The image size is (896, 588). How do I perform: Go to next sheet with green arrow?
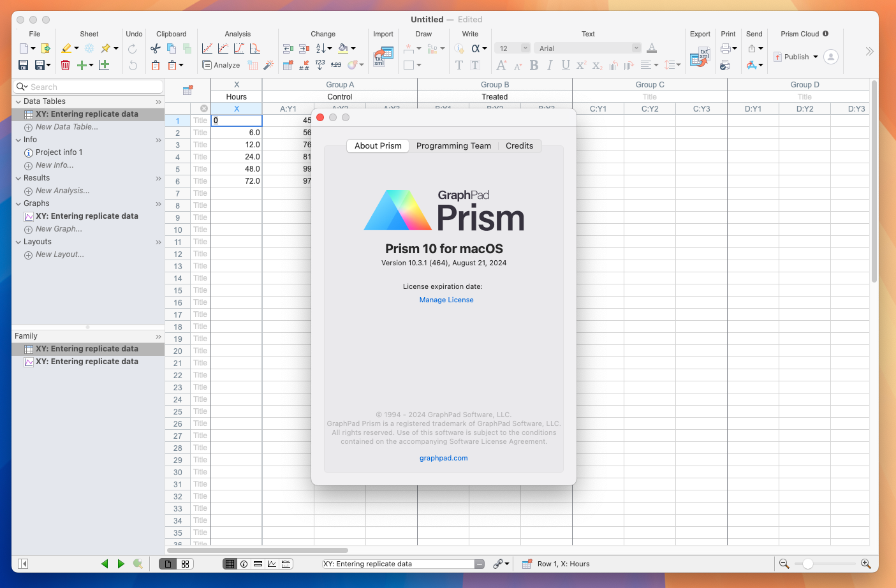[x=121, y=564]
